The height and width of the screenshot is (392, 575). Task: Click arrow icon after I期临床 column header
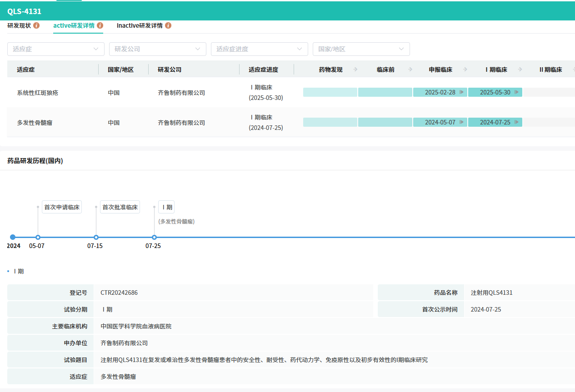point(520,69)
